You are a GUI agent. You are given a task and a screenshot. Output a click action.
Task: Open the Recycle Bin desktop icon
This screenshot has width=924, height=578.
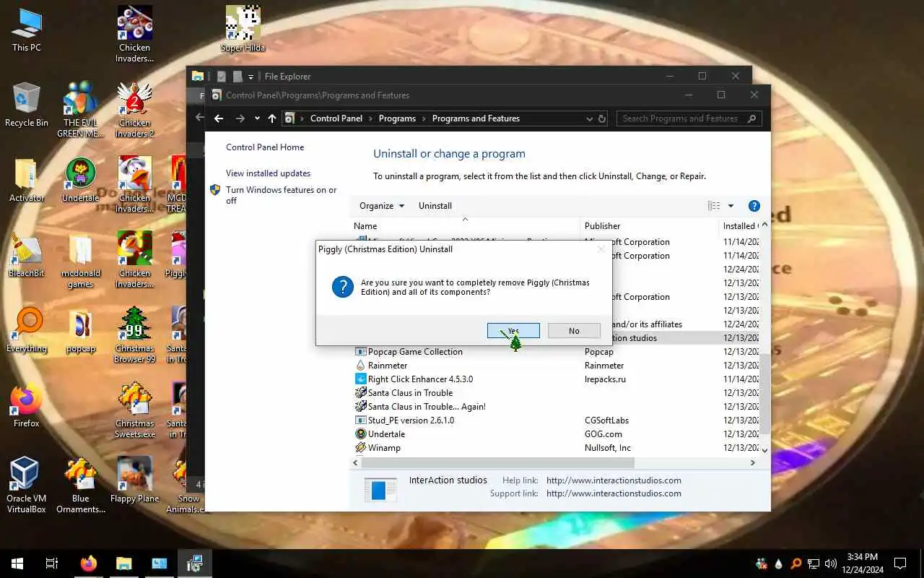tap(27, 105)
